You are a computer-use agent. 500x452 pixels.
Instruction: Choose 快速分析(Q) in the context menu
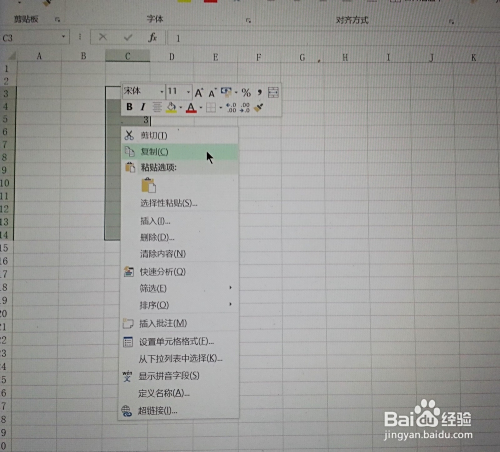click(x=180, y=272)
